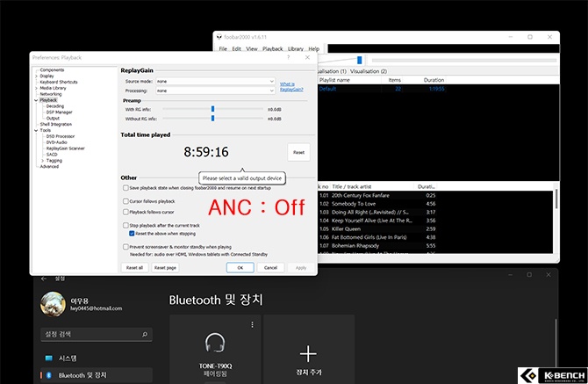Click the System monitor icon in Settings sidebar
Image resolution: width=588 pixels, height=384 pixels.
(49, 359)
